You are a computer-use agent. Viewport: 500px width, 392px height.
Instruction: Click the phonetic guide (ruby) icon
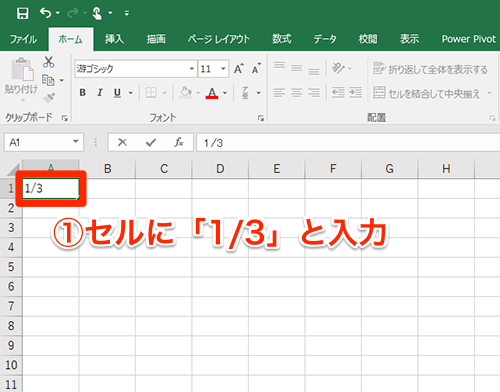[x=245, y=93]
